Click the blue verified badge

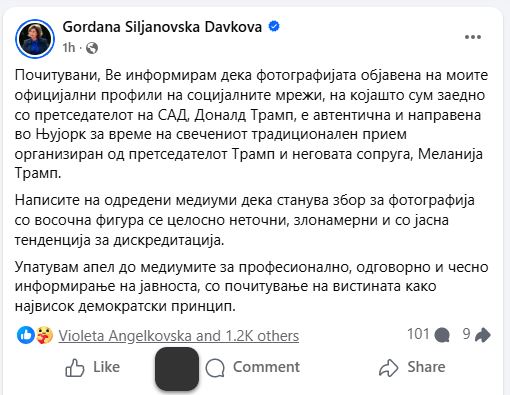click(274, 26)
